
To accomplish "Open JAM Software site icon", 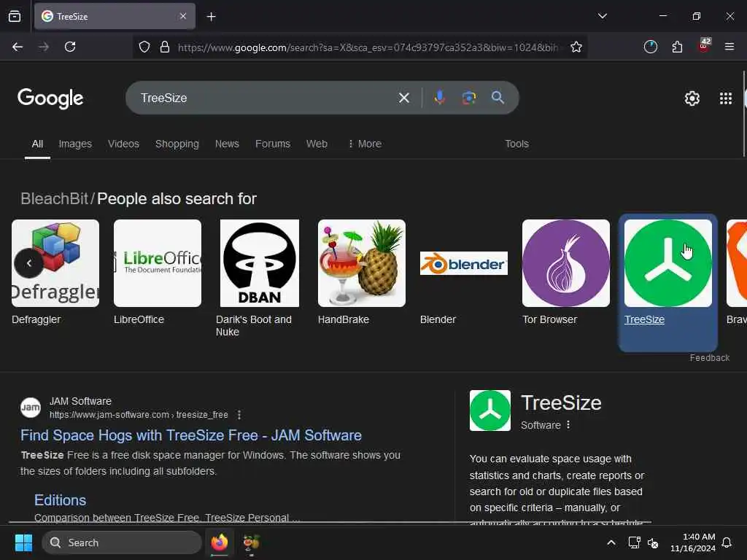I will (x=31, y=408).
